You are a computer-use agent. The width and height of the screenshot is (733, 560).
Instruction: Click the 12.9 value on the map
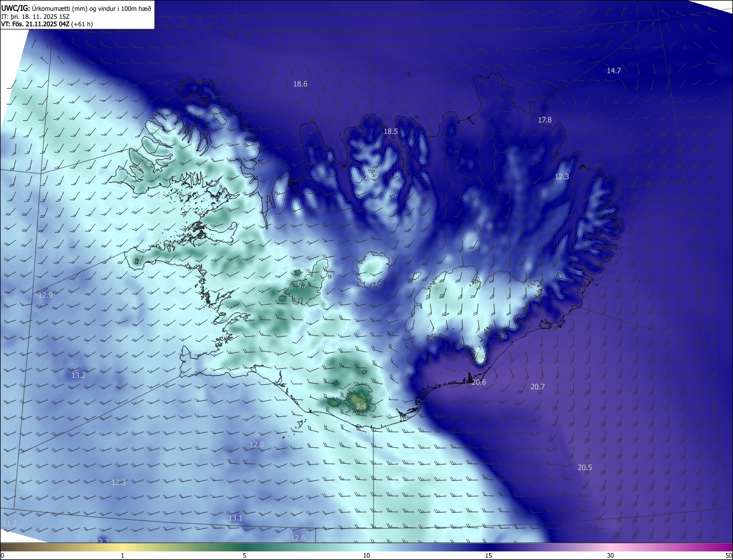pos(45,295)
